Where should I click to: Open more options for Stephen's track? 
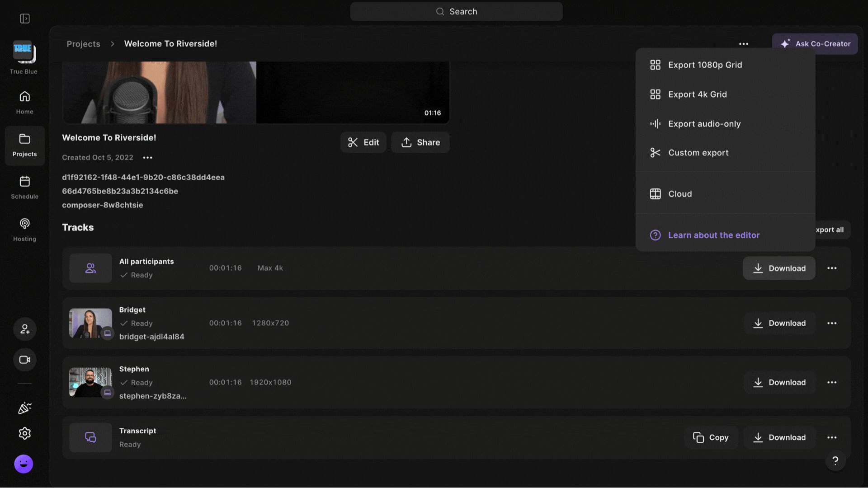coord(831,382)
